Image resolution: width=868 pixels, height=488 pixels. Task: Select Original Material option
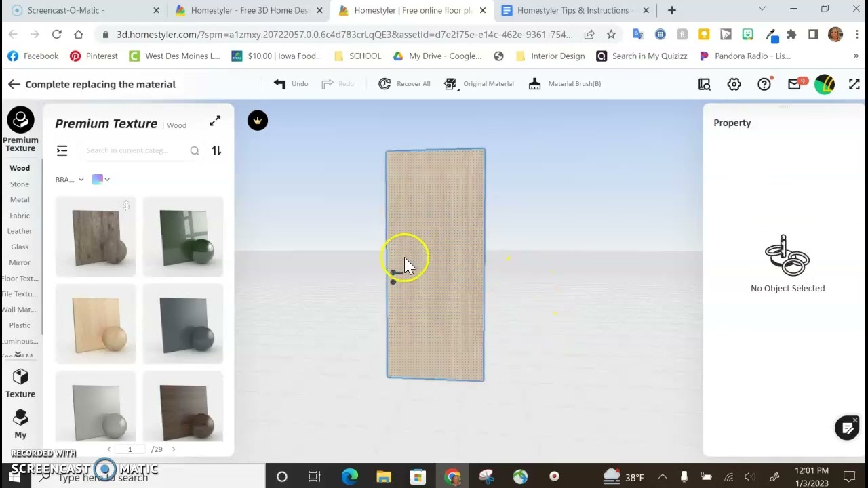click(479, 84)
